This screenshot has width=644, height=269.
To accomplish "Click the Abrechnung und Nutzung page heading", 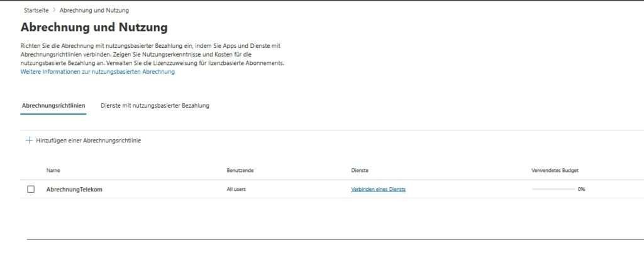I will pyautogui.click(x=94, y=27).
